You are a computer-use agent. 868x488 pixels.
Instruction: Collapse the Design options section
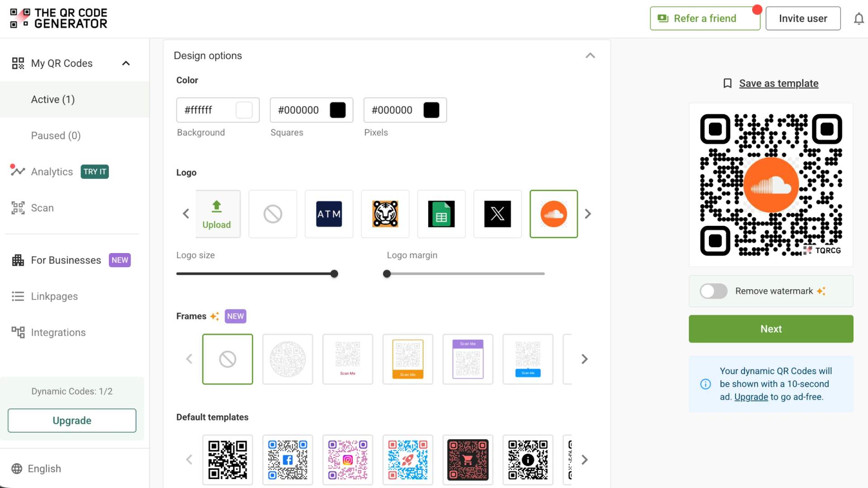click(x=590, y=56)
